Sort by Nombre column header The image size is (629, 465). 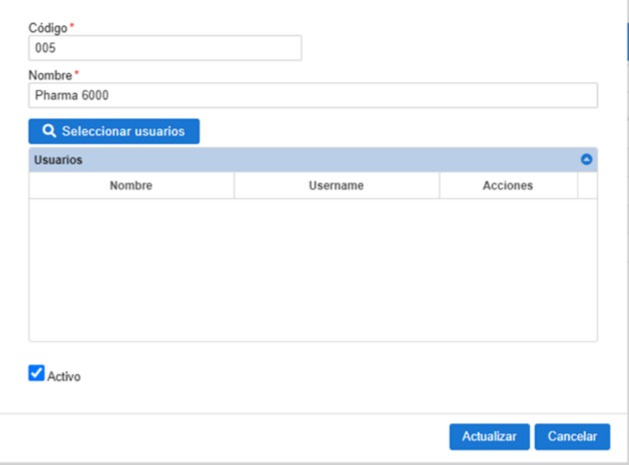[131, 185]
